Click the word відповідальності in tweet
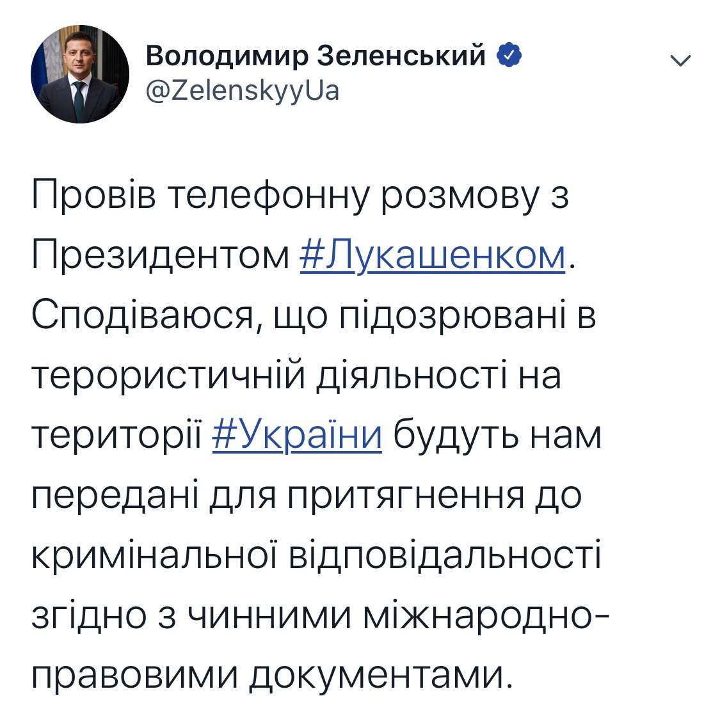Screen dimensions: 720x728 (x=445, y=555)
